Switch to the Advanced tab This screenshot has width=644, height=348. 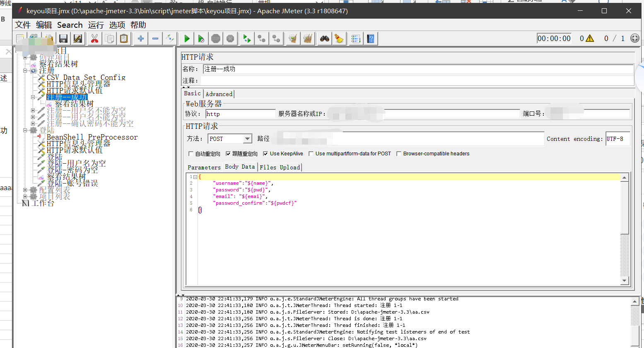point(219,94)
